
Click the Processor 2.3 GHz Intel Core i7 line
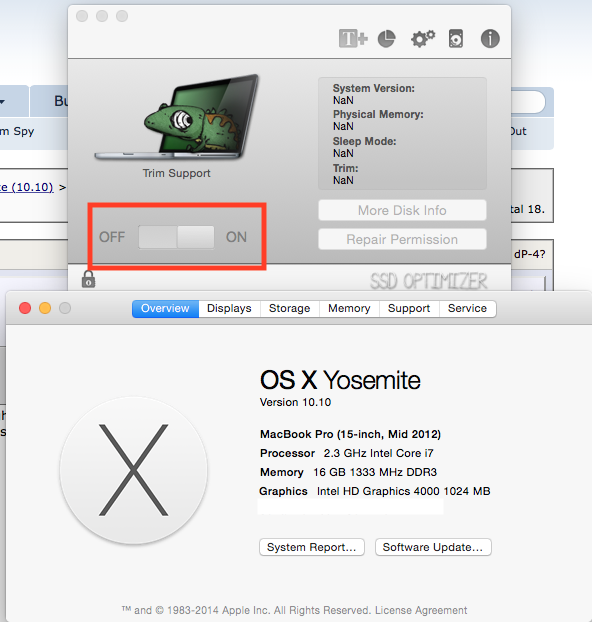click(346, 453)
